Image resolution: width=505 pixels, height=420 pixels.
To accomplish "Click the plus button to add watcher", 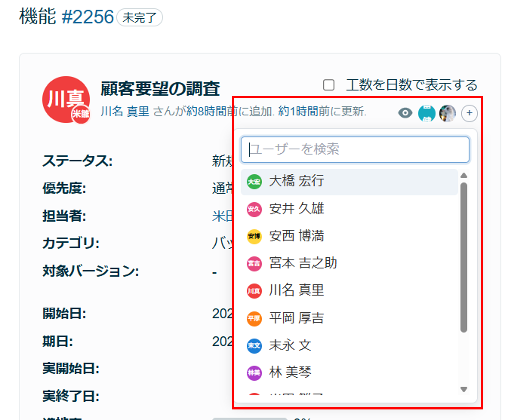I will (x=469, y=113).
